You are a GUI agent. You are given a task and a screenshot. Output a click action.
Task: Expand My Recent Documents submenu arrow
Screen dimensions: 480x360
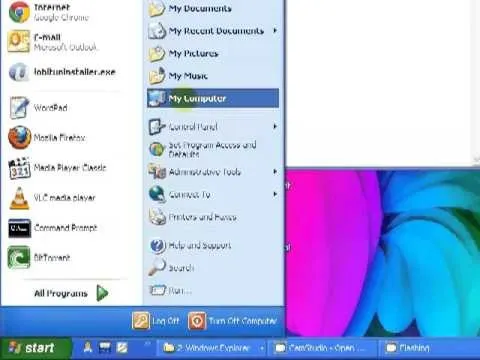coord(275,30)
